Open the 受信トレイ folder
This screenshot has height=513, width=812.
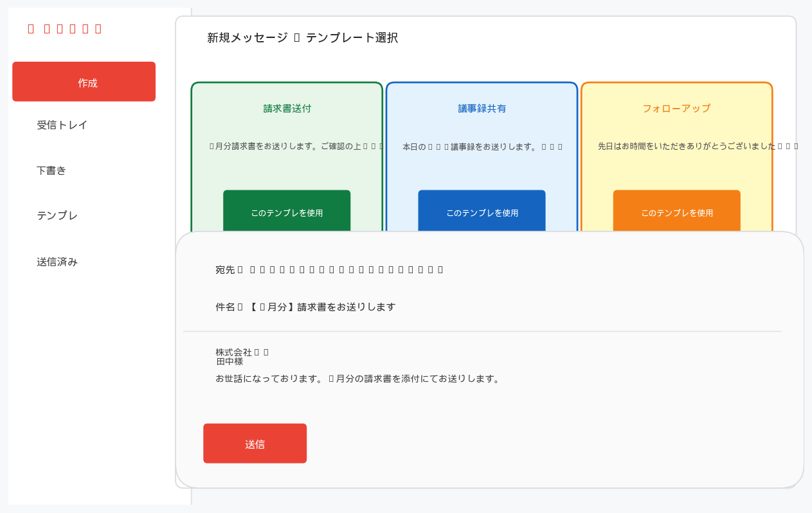coord(62,125)
